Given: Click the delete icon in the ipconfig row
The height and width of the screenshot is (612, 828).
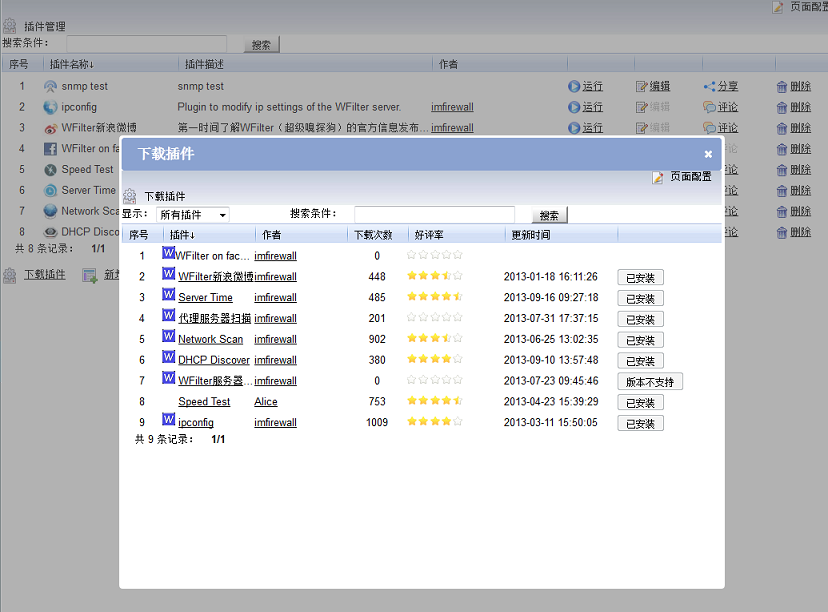Looking at the screenshot, I should [782, 107].
